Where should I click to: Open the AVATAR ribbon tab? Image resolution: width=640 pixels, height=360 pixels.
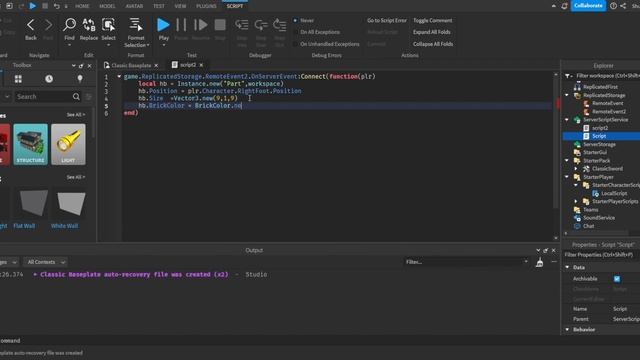pyautogui.click(x=134, y=6)
